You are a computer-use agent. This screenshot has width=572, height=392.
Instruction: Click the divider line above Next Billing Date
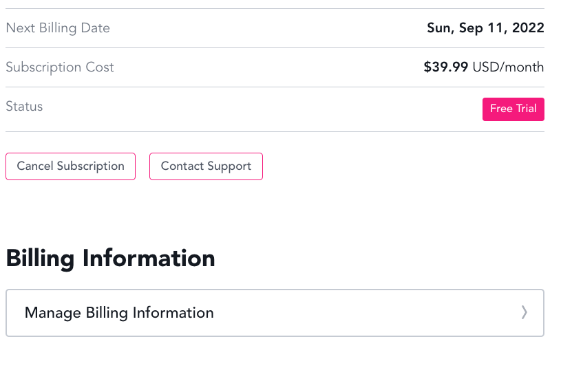[275, 9]
